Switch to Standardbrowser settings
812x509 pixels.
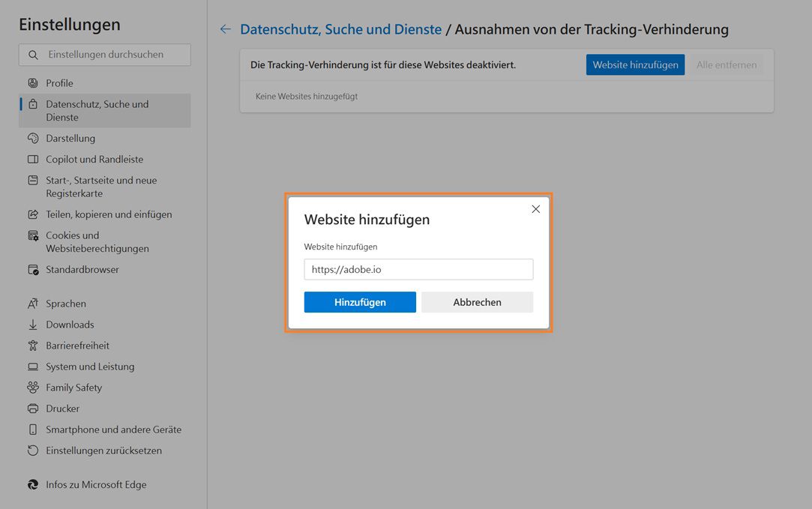79,269
